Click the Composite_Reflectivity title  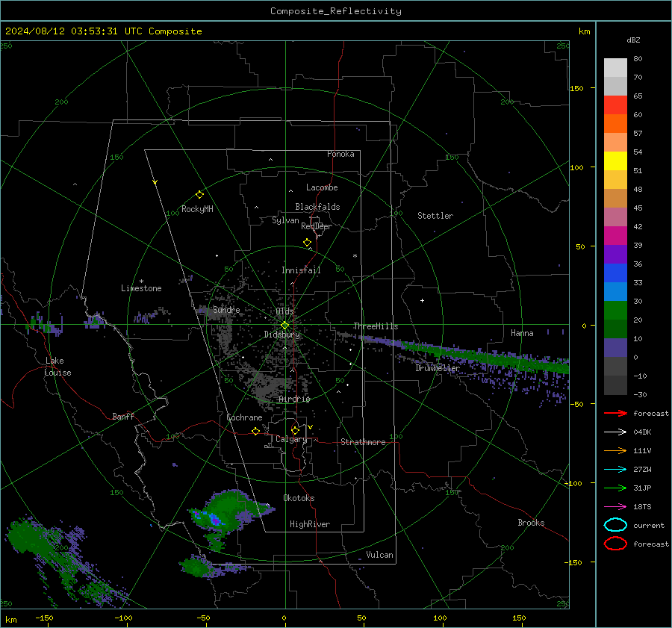336,11
